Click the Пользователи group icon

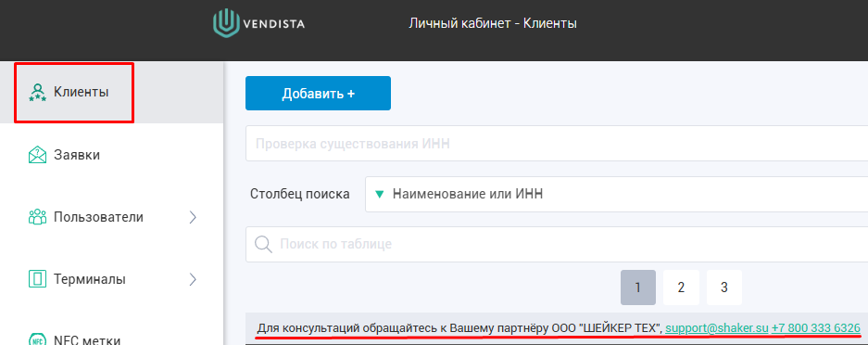[38, 217]
